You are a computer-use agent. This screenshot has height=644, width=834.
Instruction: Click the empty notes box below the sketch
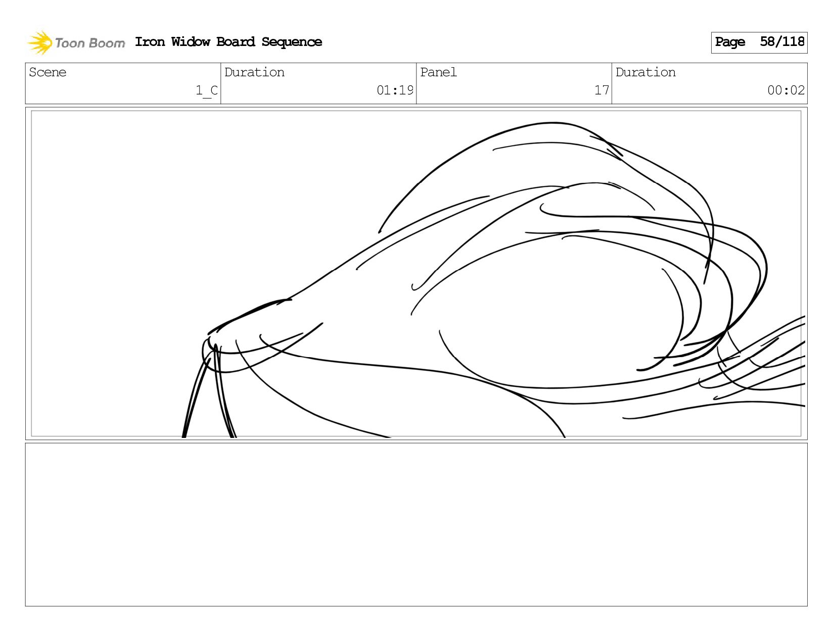click(x=416, y=524)
